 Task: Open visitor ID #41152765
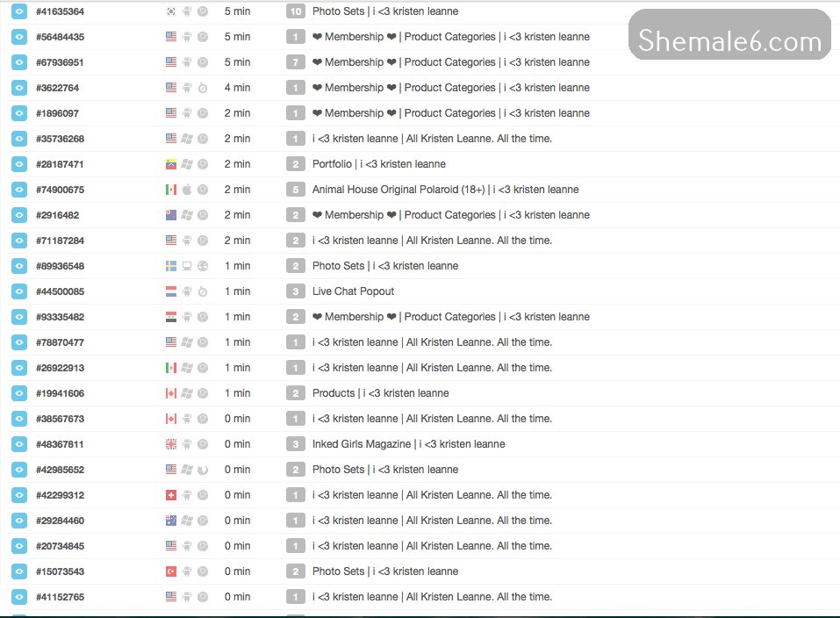(60, 597)
